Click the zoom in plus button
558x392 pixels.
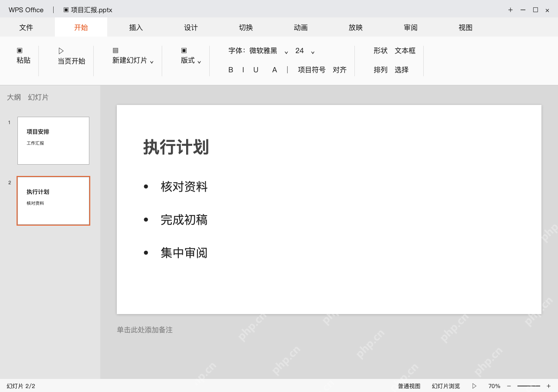(548, 386)
